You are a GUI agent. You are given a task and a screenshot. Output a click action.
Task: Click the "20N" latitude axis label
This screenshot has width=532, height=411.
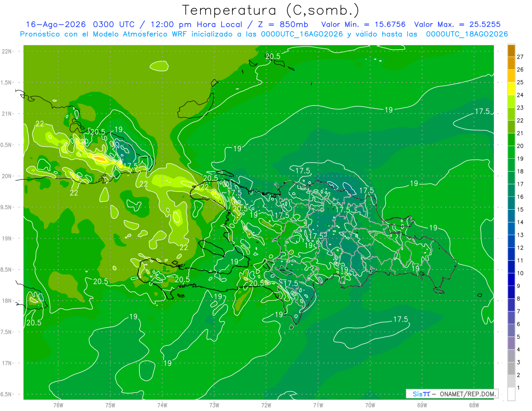8,176
